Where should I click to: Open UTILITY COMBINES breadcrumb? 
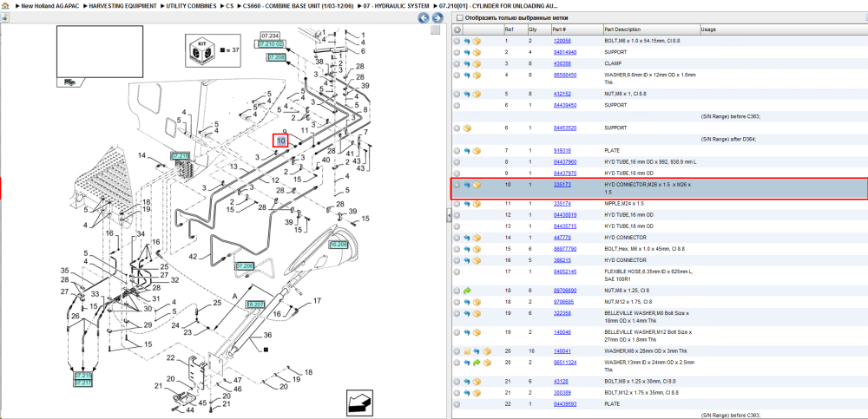click(192, 5)
